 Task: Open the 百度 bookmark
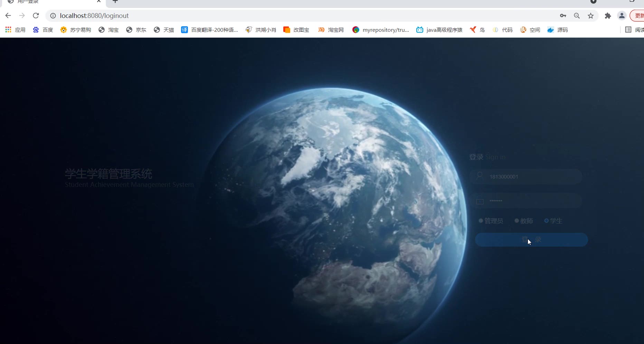pos(43,30)
